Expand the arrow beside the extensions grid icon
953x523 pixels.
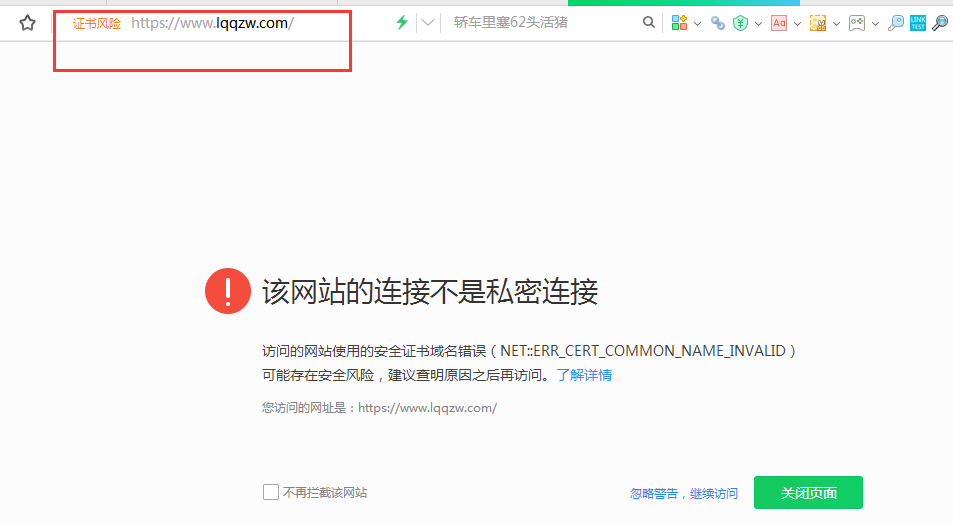tap(697, 24)
